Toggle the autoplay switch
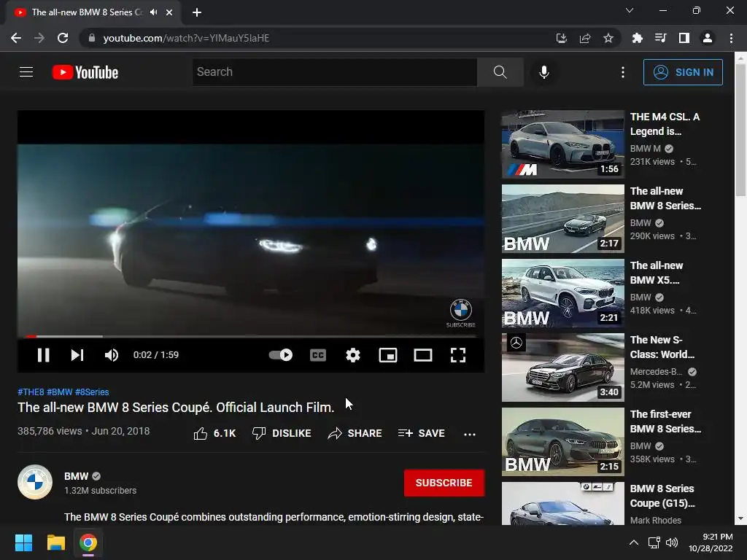The width and height of the screenshot is (747, 560). tap(281, 355)
